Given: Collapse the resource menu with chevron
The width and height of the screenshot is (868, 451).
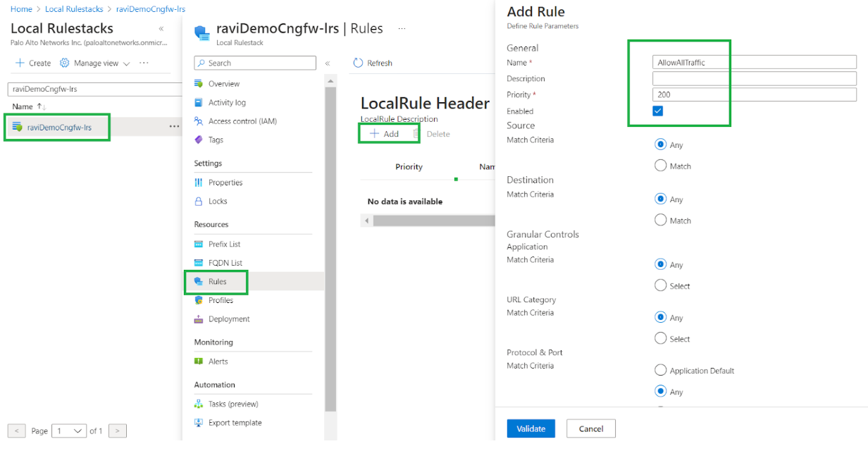Looking at the screenshot, I should pyautogui.click(x=328, y=63).
